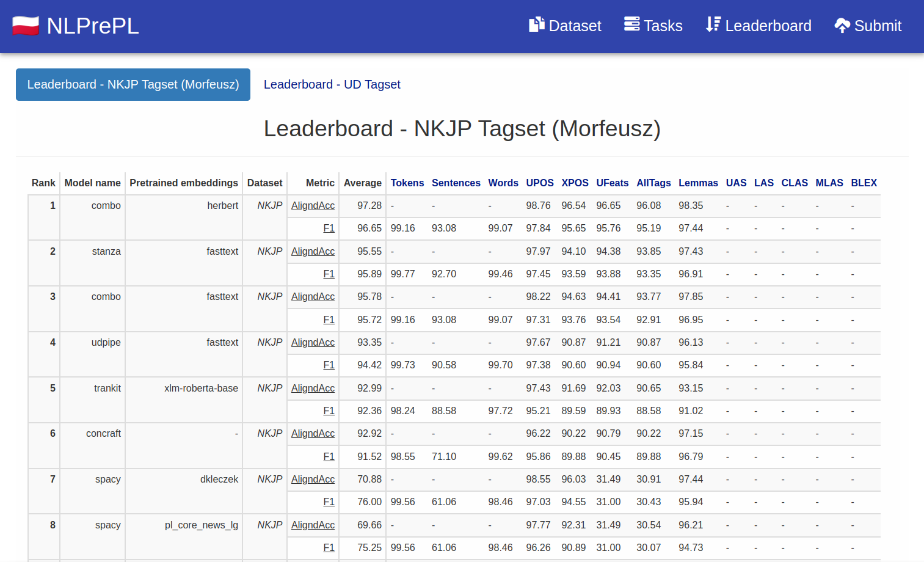
Task: Click F1 metric link for stanza row
Action: [x=329, y=274]
